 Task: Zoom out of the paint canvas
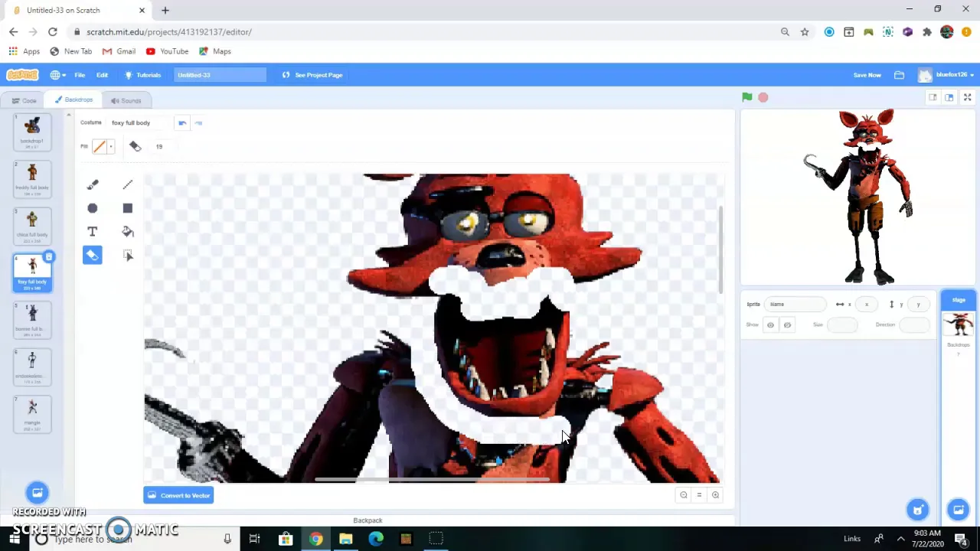click(x=684, y=495)
